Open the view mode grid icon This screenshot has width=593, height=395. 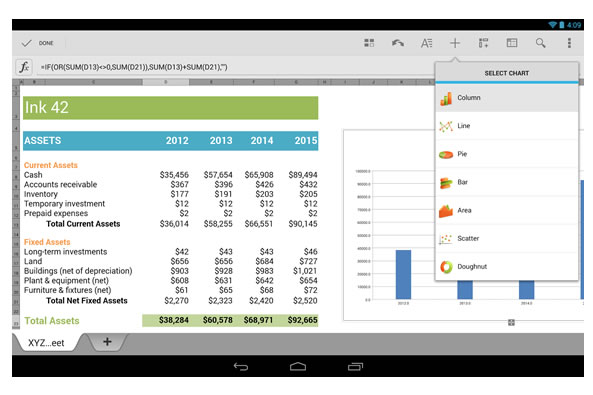(x=369, y=43)
